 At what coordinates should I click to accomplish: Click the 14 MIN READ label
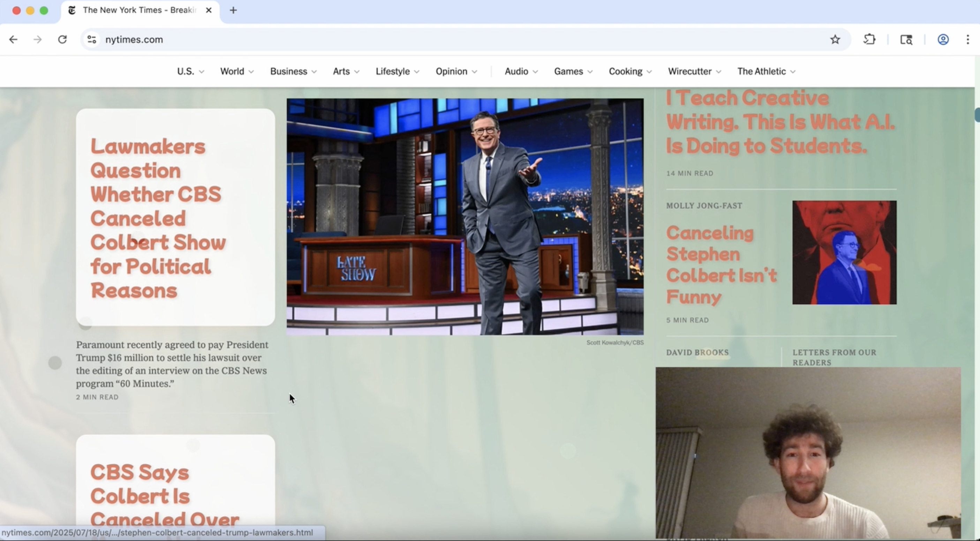(x=690, y=173)
